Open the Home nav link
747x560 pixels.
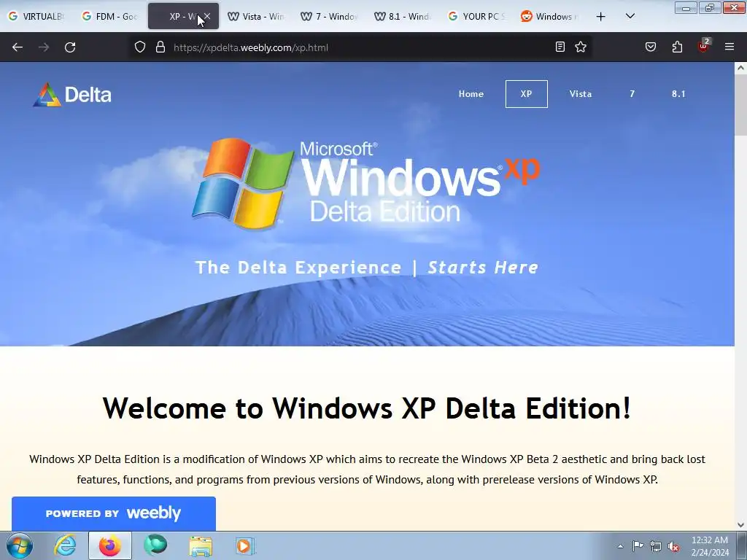[471, 94]
